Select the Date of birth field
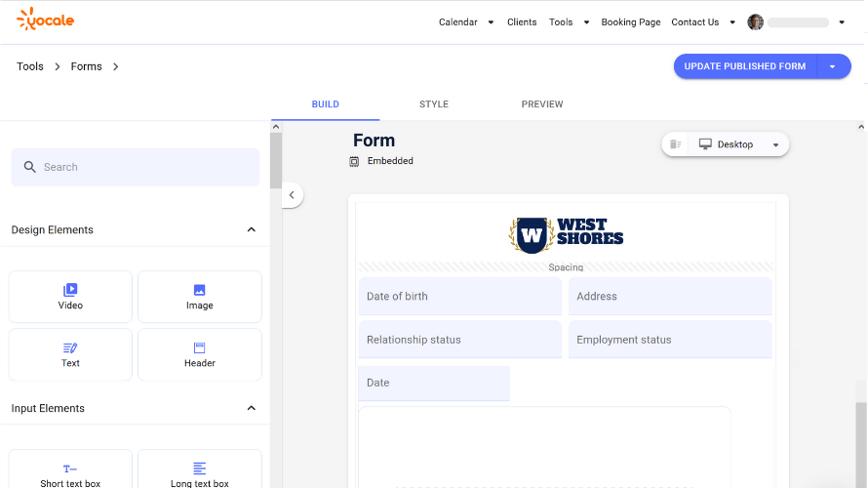868x488 pixels. (x=460, y=297)
